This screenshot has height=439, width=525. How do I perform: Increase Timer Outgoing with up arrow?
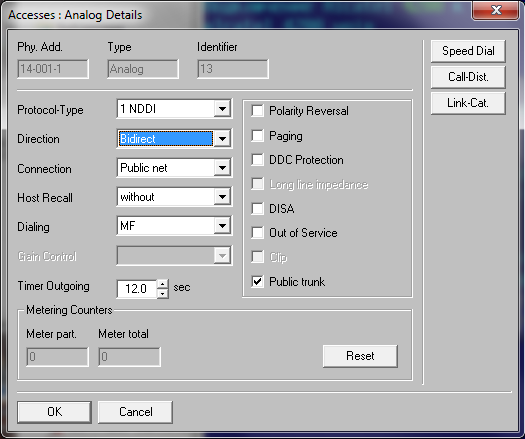[x=162, y=284]
